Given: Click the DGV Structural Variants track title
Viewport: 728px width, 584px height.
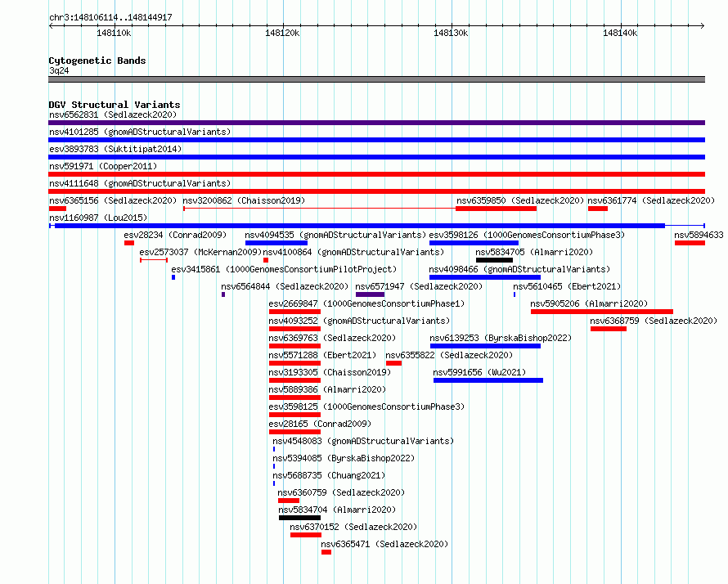Looking at the screenshot, I should [115, 105].
